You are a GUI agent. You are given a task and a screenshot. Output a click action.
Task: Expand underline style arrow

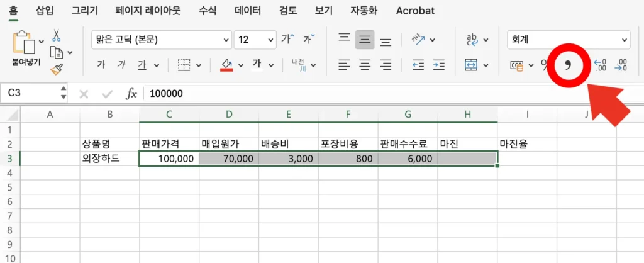157,65
